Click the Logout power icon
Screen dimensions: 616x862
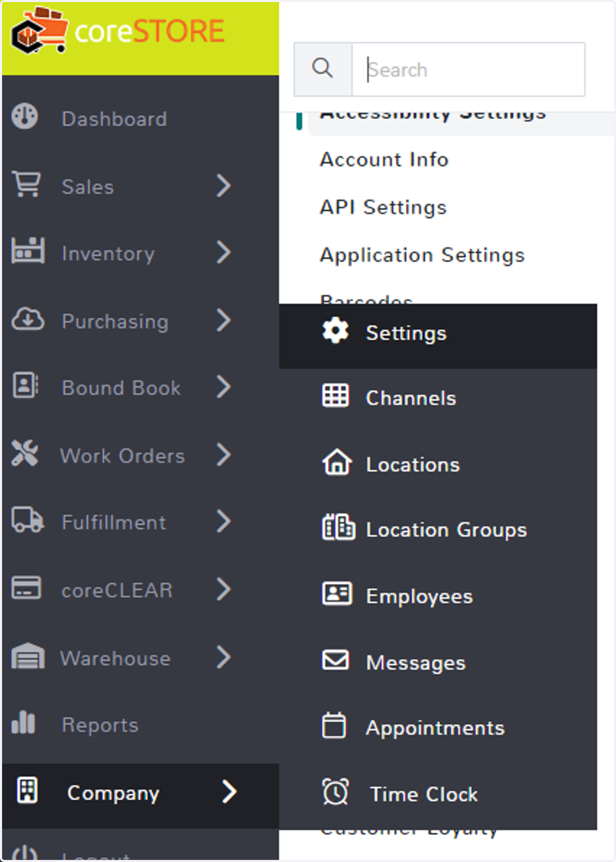[x=24, y=853]
